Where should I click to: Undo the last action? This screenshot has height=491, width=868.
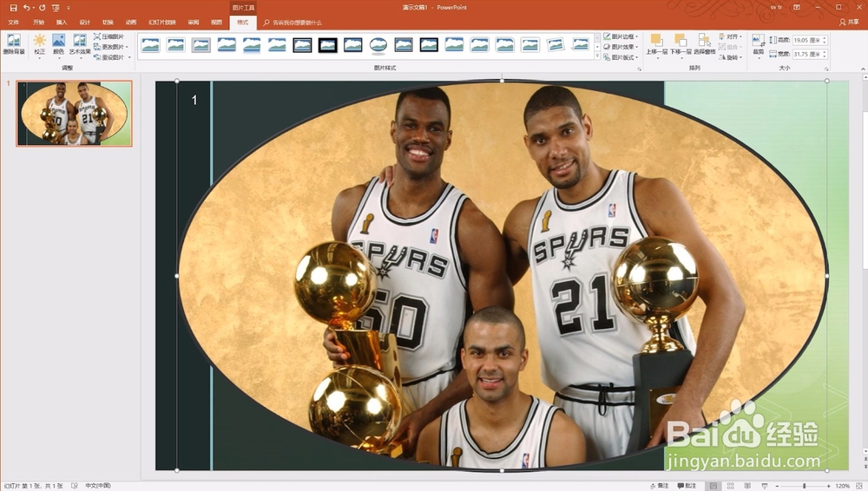(26, 8)
